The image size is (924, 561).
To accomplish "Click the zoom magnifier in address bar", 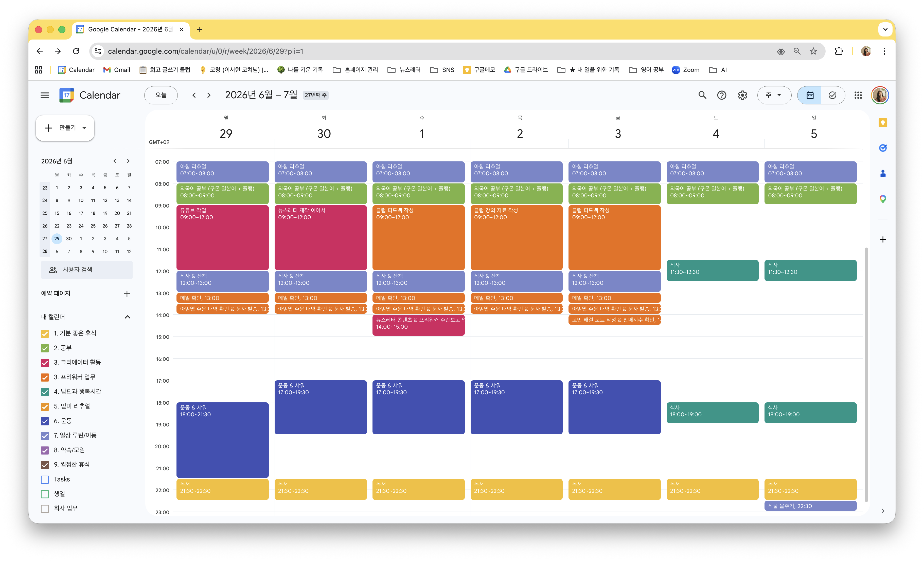I will tap(797, 51).
